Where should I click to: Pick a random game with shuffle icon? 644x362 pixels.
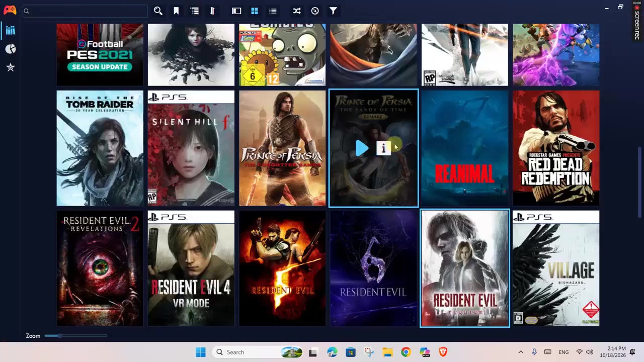tap(297, 11)
